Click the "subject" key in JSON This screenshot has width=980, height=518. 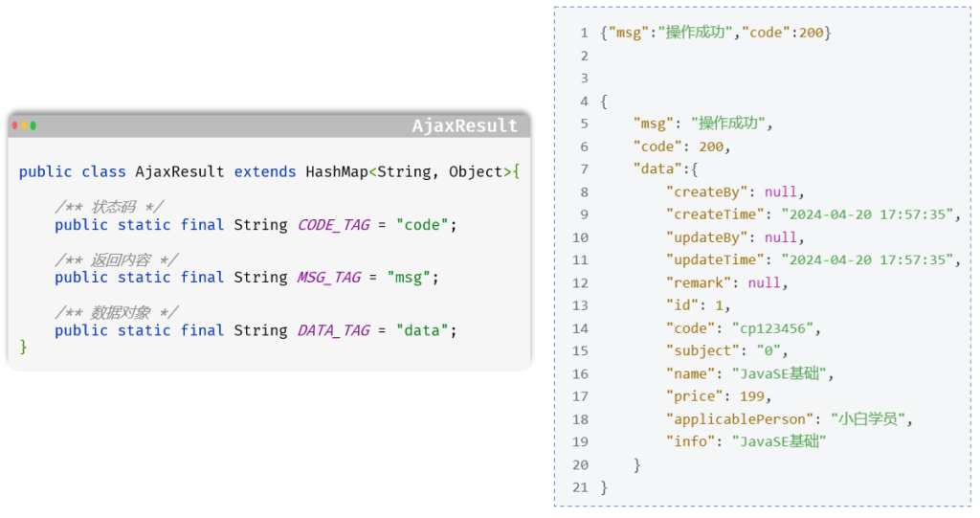(x=703, y=351)
